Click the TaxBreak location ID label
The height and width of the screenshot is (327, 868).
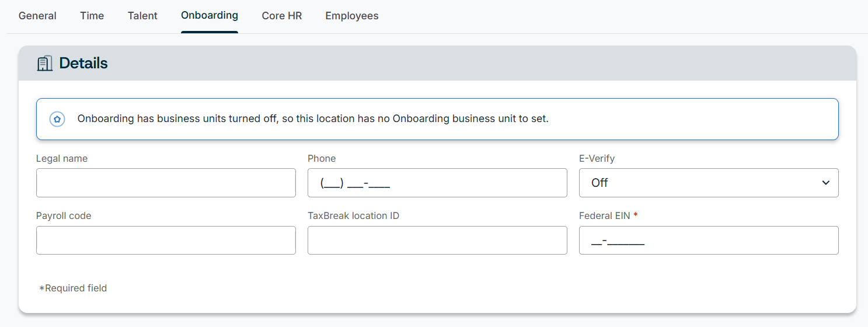click(x=353, y=215)
